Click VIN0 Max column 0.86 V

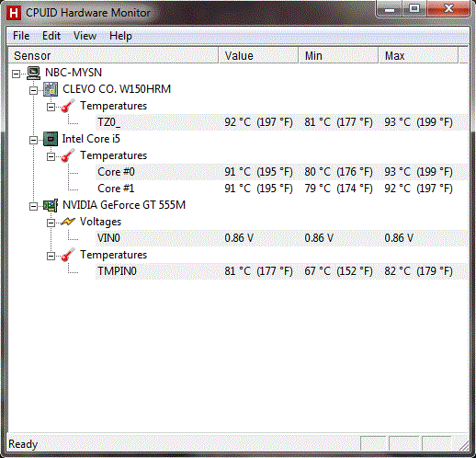coord(399,238)
